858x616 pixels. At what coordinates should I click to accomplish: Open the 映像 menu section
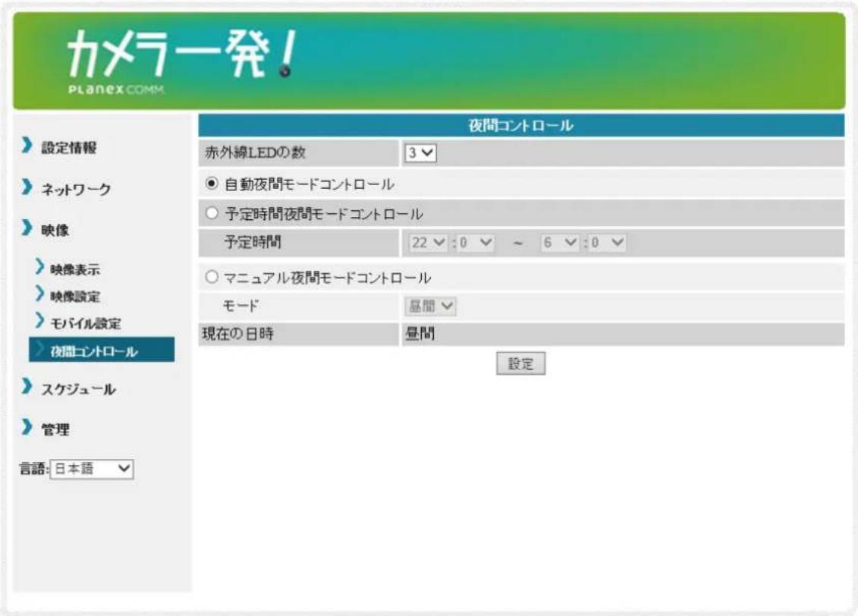pos(55,231)
